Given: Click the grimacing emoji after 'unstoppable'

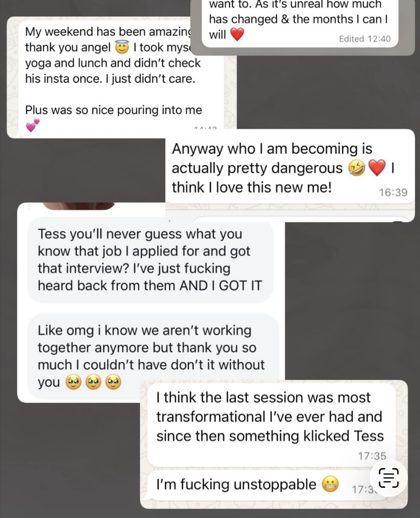Looking at the screenshot, I should (330, 485).
